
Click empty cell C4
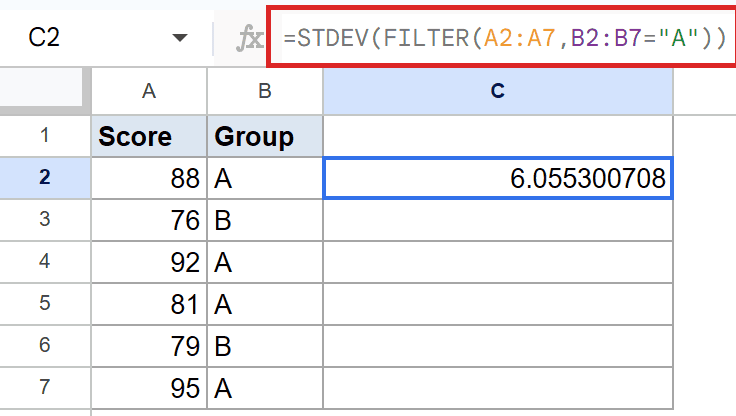point(498,262)
